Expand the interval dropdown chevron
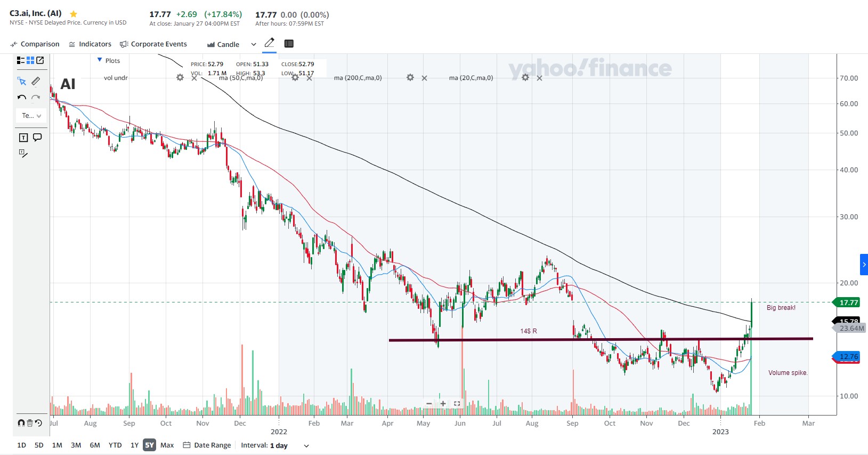Image resolution: width=868 pixels, height=455 pixels. coord(306,446)
